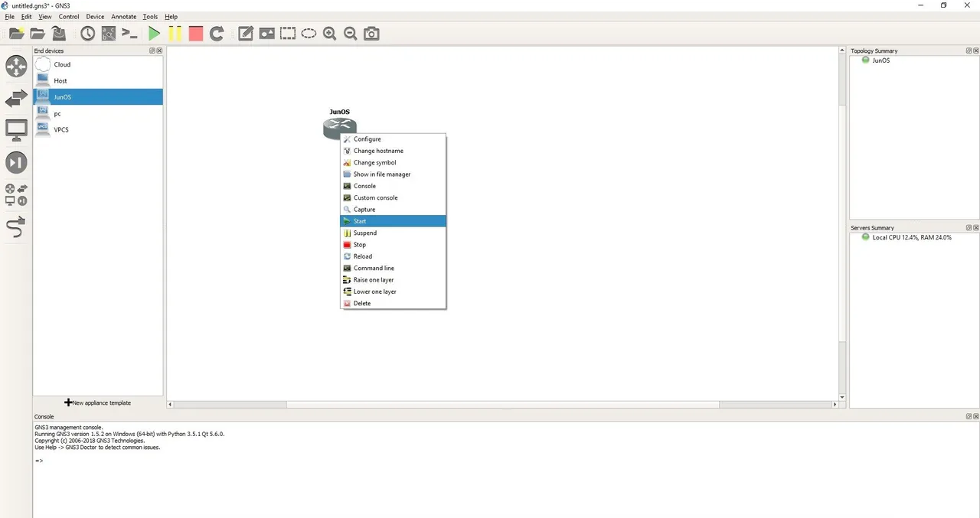Choose Console from the context menu

[x=393, y=186]
